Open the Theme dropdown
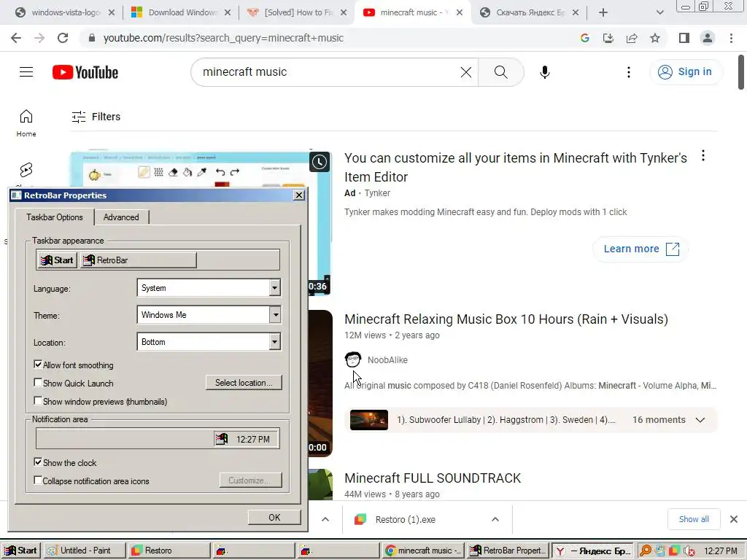The width and height of the screenshot is (747, 560). pos(274,315)
